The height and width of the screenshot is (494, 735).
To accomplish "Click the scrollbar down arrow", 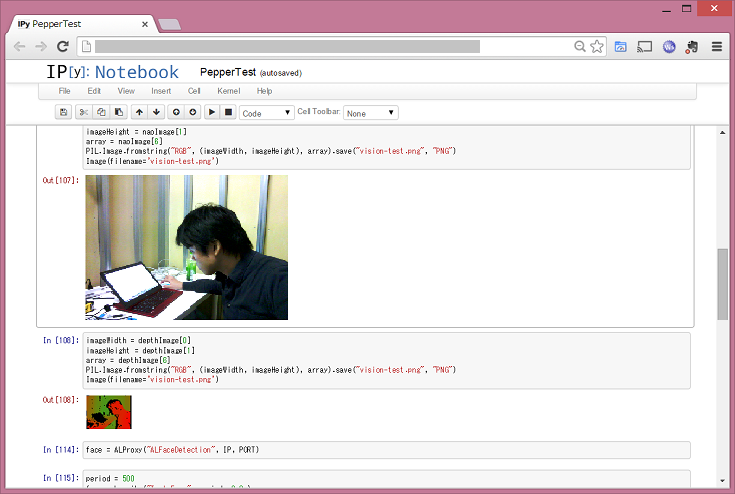I will pos(722,481).
